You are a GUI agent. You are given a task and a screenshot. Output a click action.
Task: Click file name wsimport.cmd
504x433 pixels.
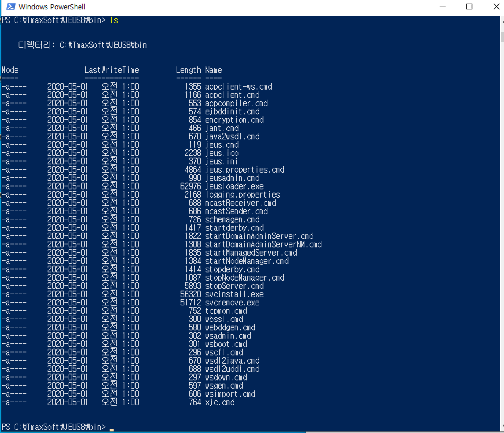230,394
